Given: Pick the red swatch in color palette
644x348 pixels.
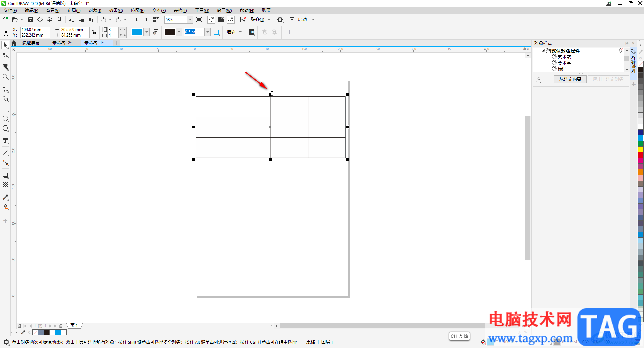Looking at the screenshot, I should click(640, 155).
